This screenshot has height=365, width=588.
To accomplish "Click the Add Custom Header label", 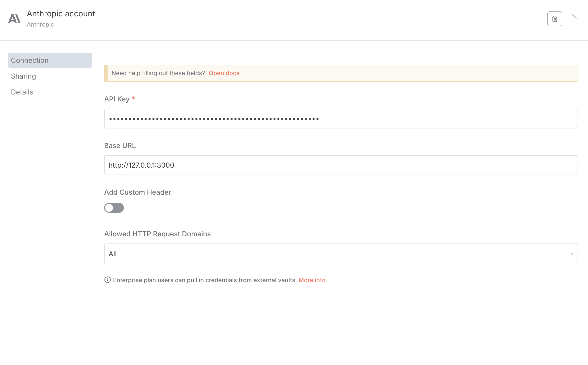I will pyautogui.click(x=138, y=192).
